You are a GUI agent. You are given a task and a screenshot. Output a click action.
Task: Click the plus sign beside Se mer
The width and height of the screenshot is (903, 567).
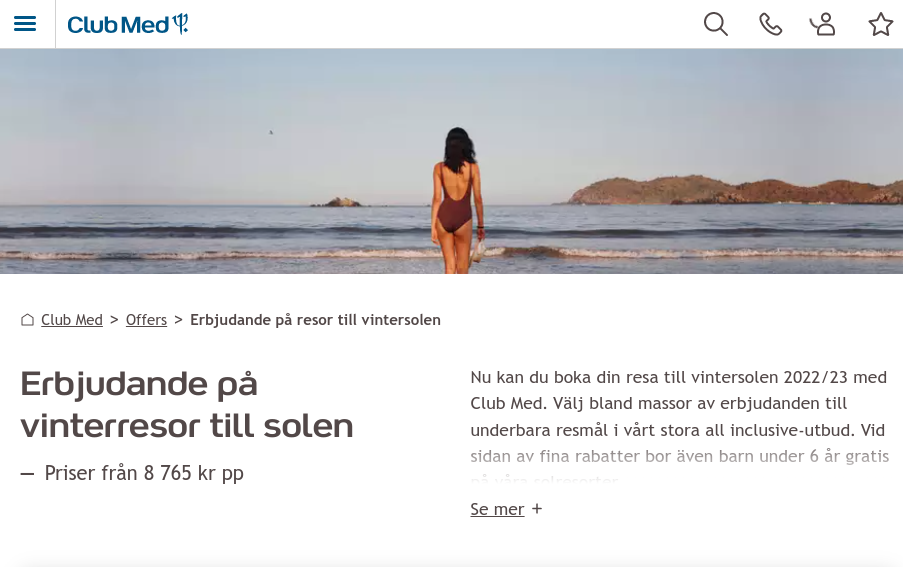pos(537,509)
